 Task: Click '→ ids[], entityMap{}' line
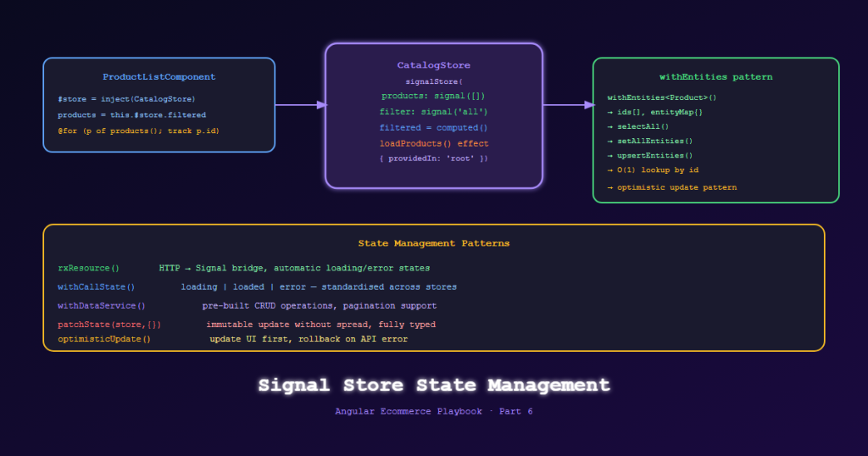[655, 113]
